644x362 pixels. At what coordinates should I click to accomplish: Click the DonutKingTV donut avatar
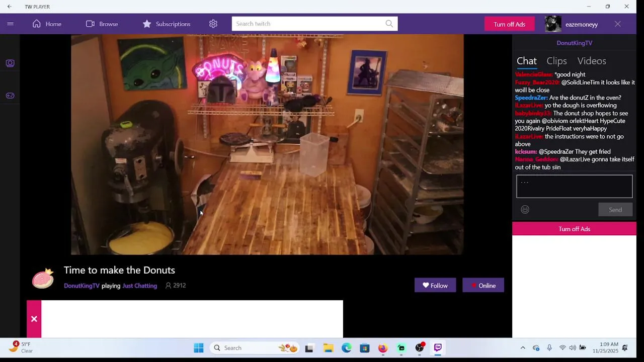(43, 278)
